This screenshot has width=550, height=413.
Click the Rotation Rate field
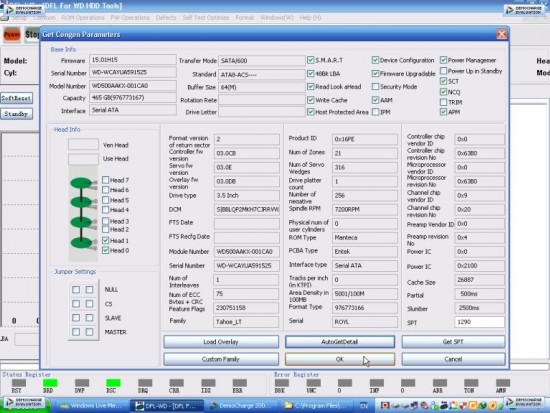[262, 100]
